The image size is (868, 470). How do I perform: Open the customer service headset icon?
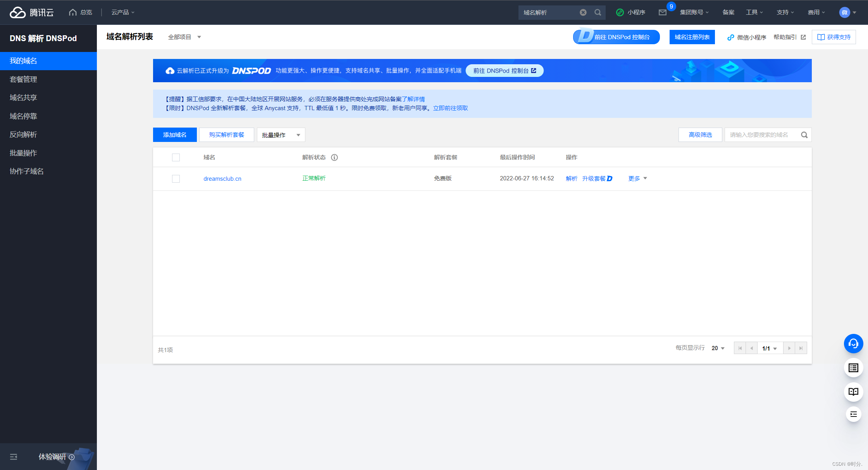853,344
